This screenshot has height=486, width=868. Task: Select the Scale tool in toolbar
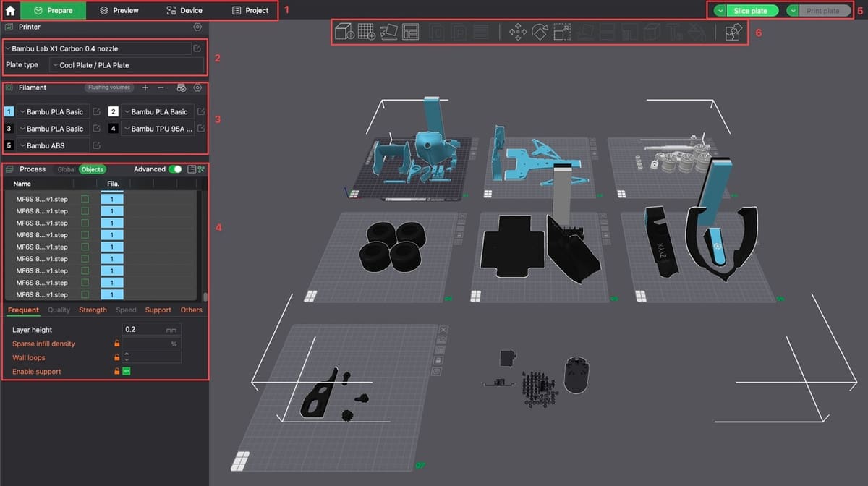tap(561, 32)
